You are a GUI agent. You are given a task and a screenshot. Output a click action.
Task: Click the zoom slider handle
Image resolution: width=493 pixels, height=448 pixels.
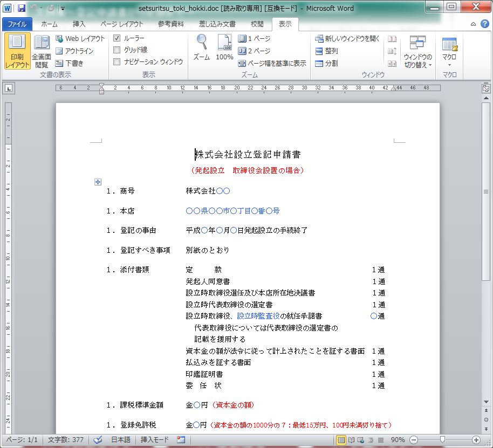(442, 440)
